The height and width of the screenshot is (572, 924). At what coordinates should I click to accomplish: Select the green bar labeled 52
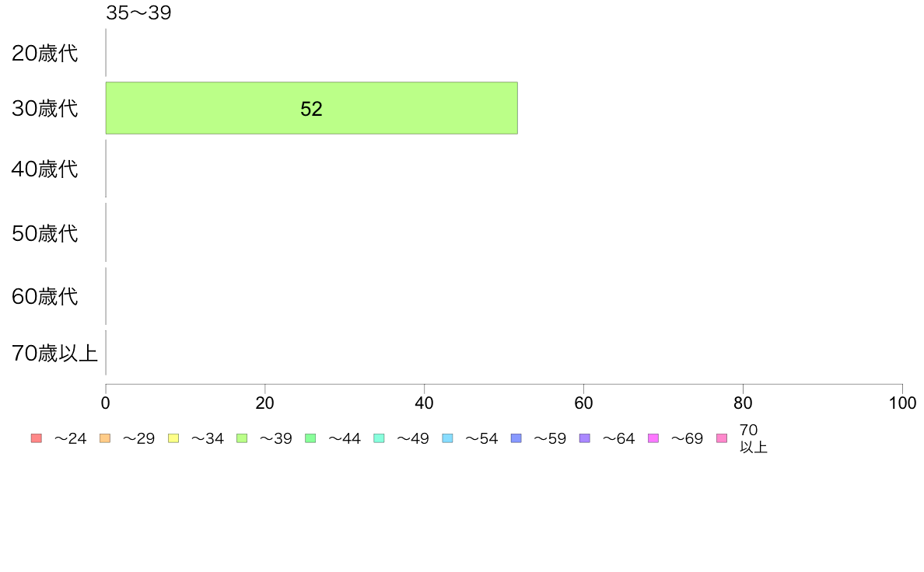tap(312, 108)
